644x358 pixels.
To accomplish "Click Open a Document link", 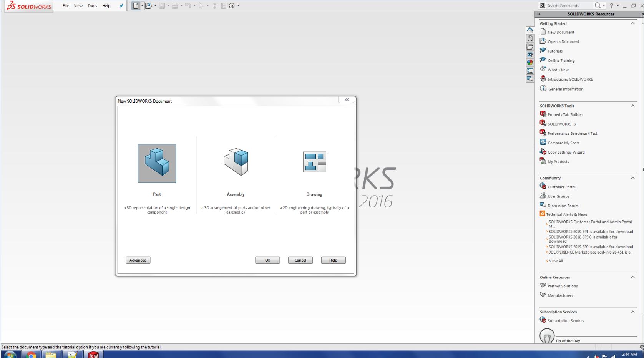I will [563, 42].
